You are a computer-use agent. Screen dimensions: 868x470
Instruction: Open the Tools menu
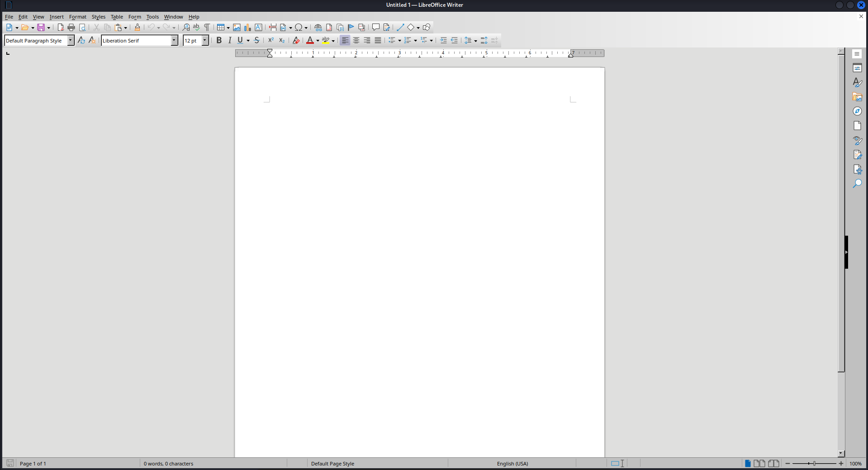click(x=152, y=17)
